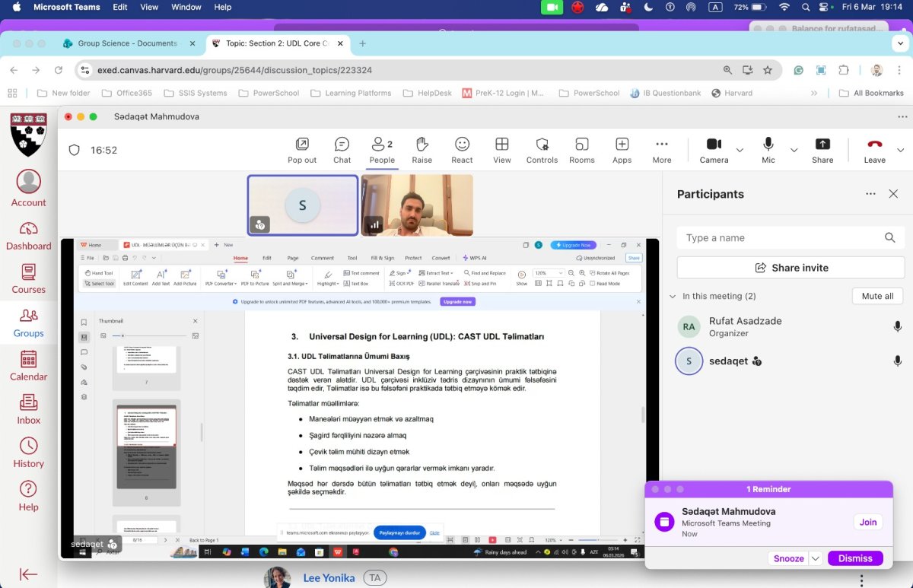Open macOS Spotlight search icon
Image resolution: width=913 pixels, height=588 pixels.
pos(806,7)
